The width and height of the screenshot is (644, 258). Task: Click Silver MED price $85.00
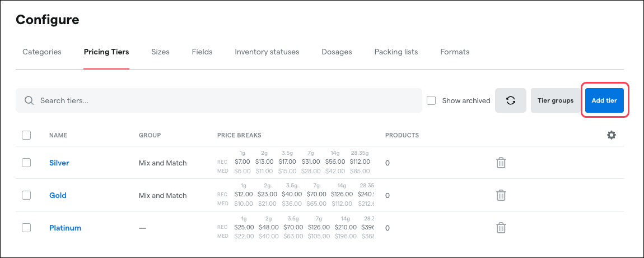point(360,171)
